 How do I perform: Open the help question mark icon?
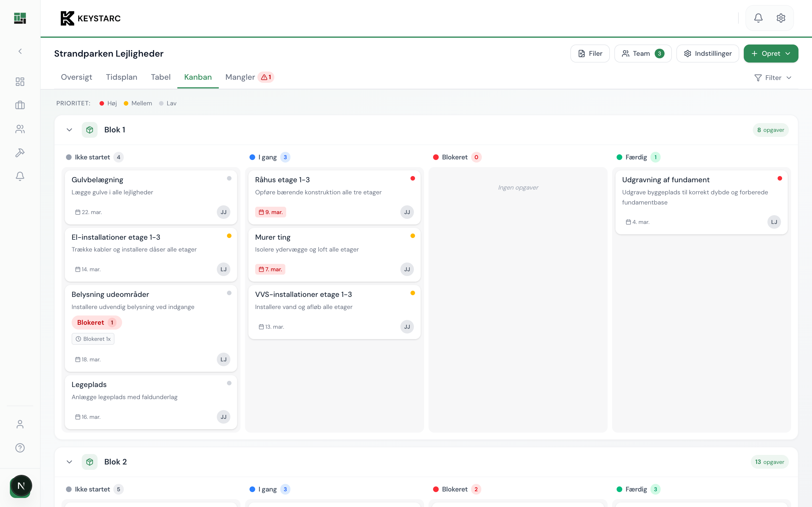[20, 447]
